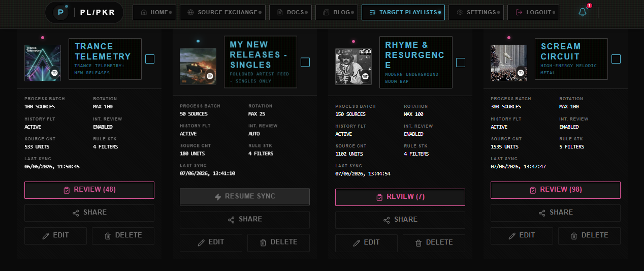Edit the My New Releases playlist
Viewport: 644px width, 271px height.
click(x=211, y=243)
